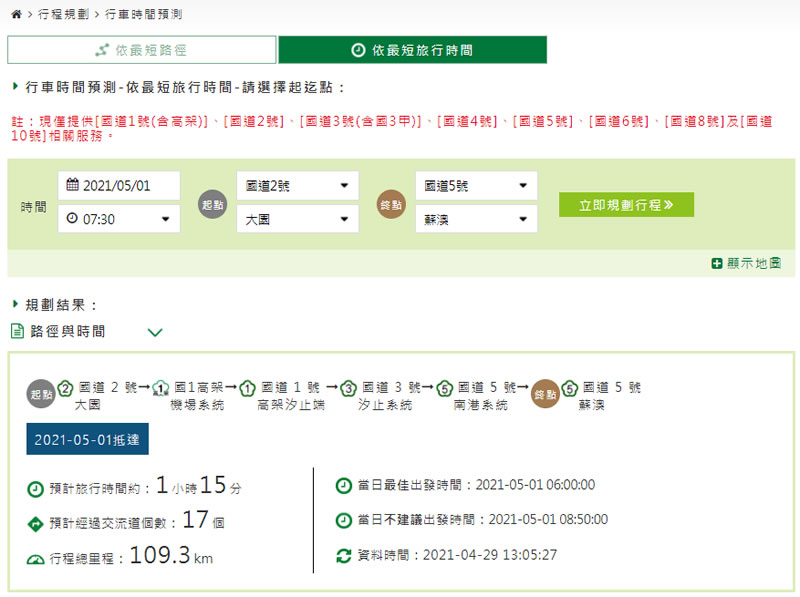The width and height of the screenshot is (800, 597).
Task: Click the 國道5號 shield icon at 蘇澳
Action: (x=569, y=389)
